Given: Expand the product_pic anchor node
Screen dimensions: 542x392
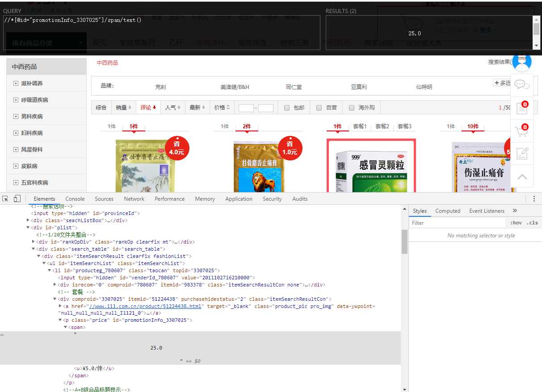Looking at the screenshot, I should pyautogui.click(x=60, y=306).
